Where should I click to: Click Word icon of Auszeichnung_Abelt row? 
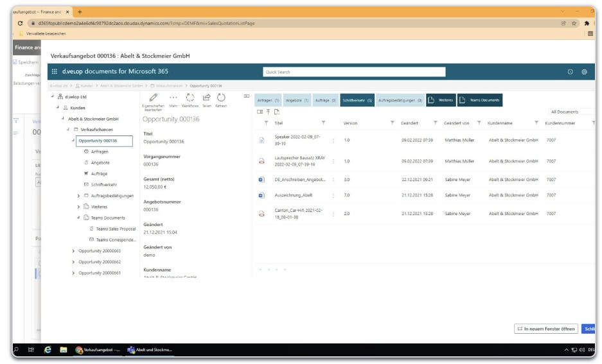261,195
